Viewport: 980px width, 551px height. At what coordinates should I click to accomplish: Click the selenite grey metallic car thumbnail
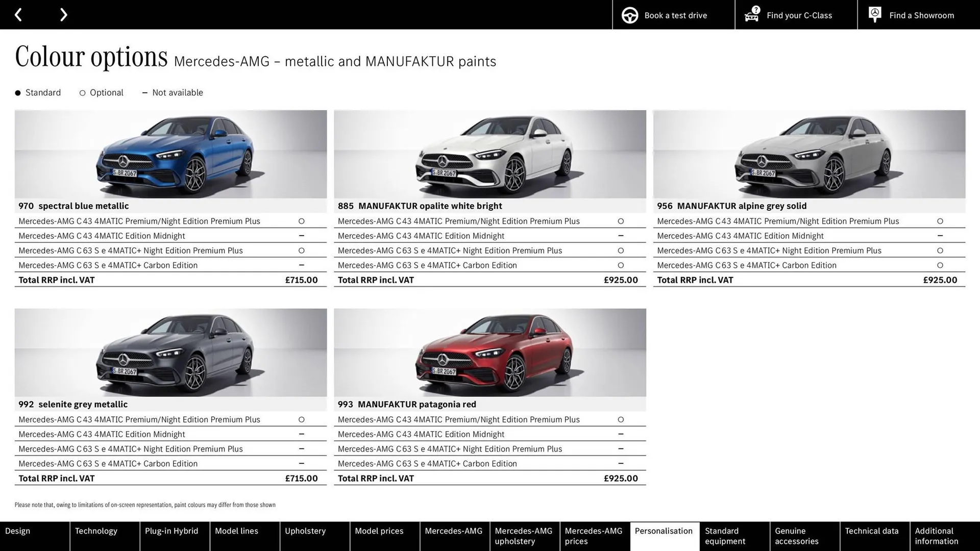[x=170, y=352]
